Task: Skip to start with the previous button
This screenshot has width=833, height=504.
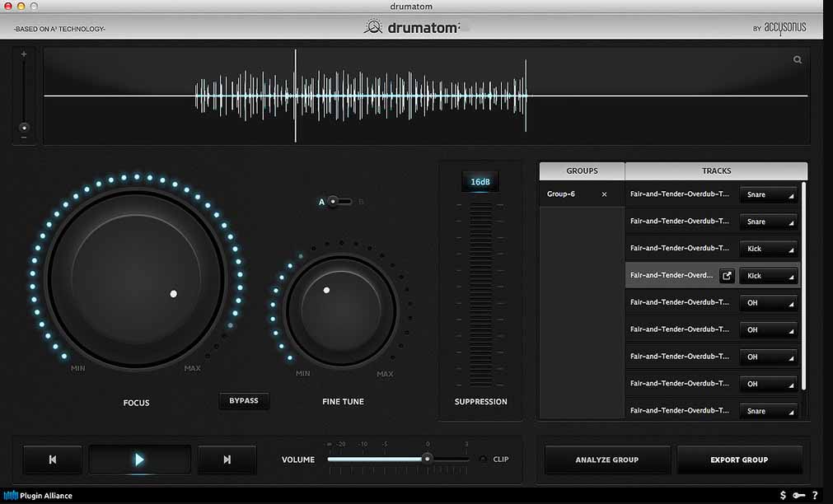Action: [x=53, y=460]
